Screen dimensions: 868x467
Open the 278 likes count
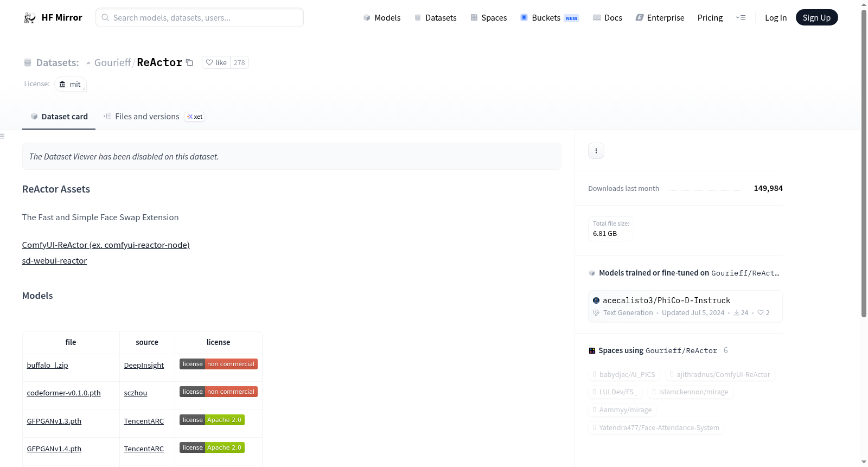(x=239, y=62)
